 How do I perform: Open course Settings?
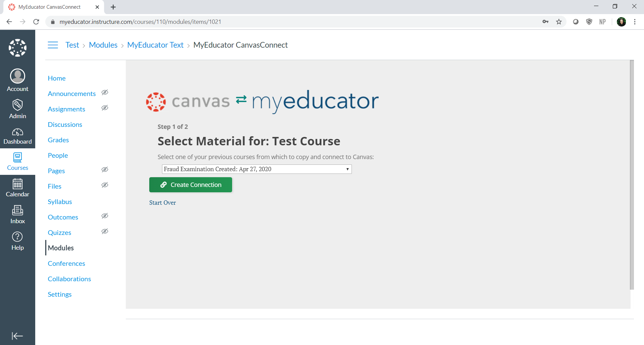tap(60, 294)
